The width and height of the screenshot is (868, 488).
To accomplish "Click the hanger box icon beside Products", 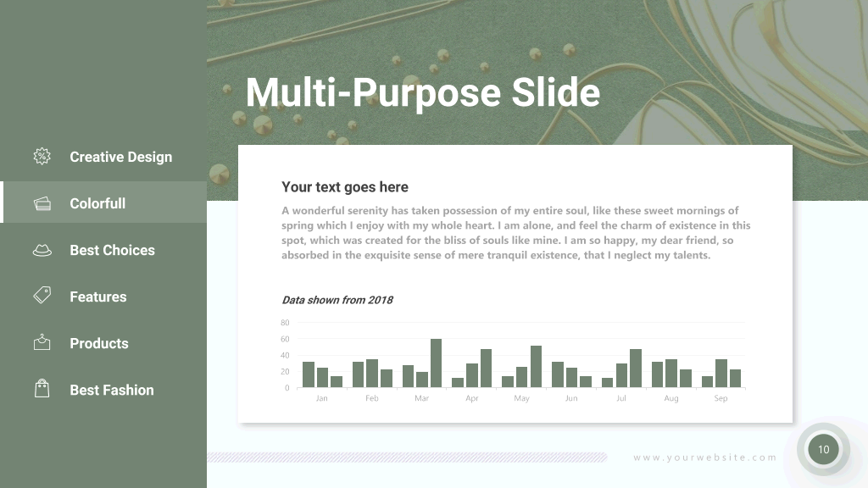I will click(42, 342).
